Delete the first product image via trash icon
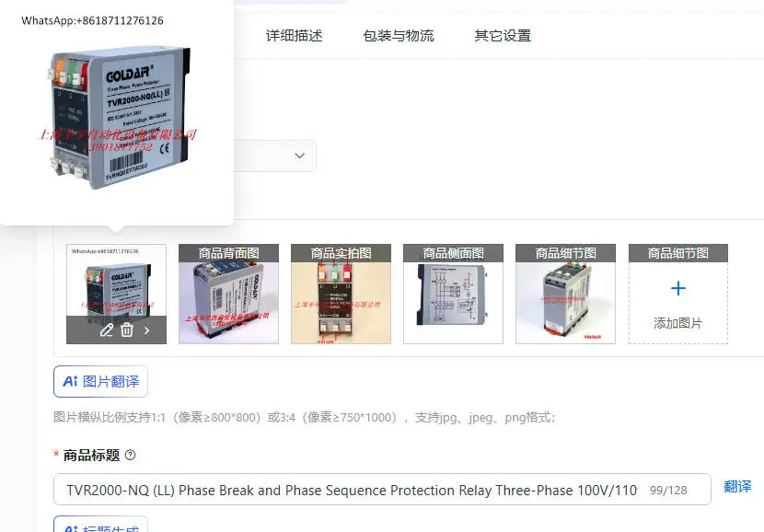The width and height of the screenshot is (764, 532). pos(127,330)
